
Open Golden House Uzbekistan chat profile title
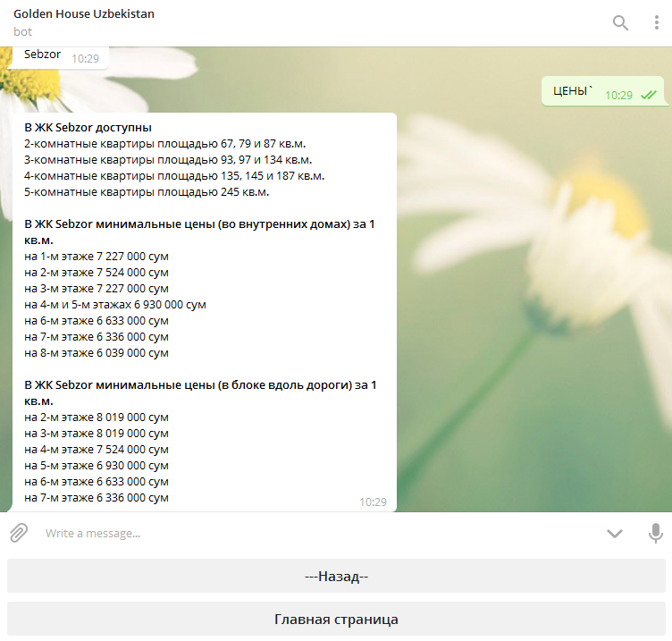pos(84,14)
